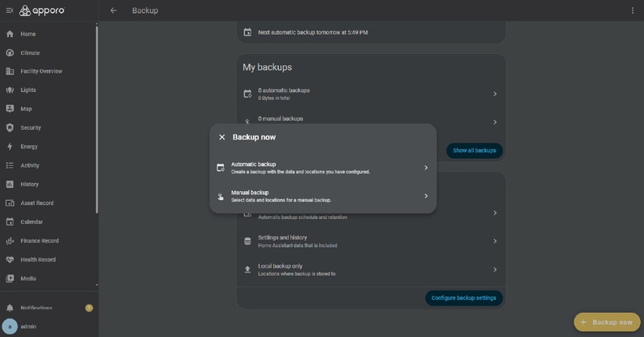Click the notifications count badge

pos(89,308)
